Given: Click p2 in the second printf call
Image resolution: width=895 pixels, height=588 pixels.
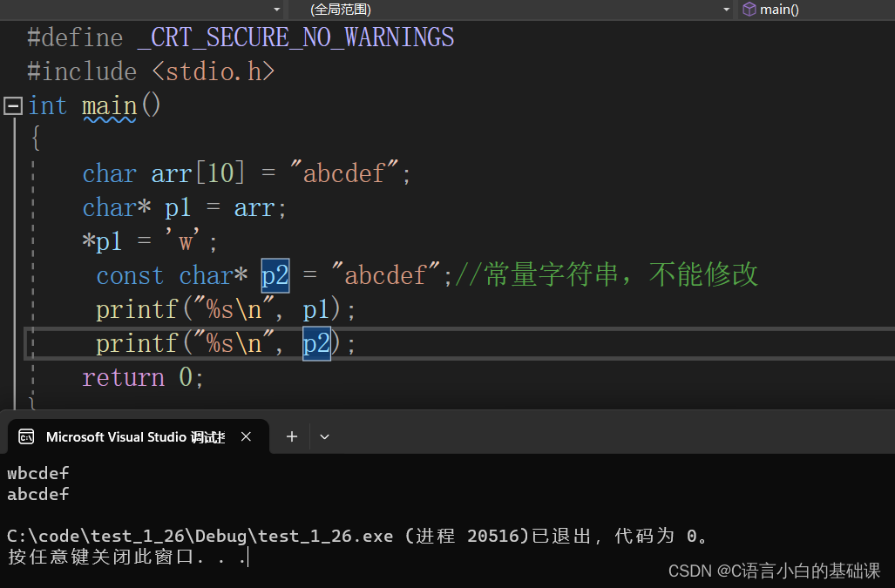Looking at the screenshot, I should pos(316,343).
